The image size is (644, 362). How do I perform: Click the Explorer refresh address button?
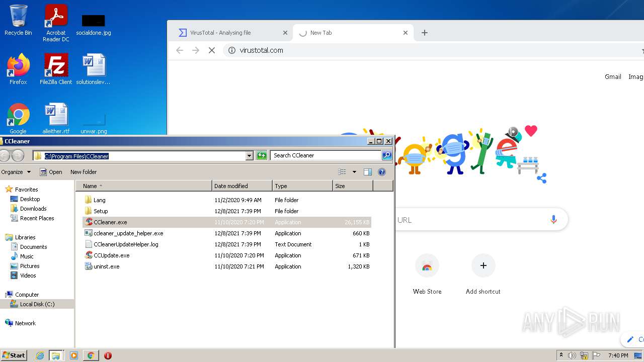tap(262, 156)
